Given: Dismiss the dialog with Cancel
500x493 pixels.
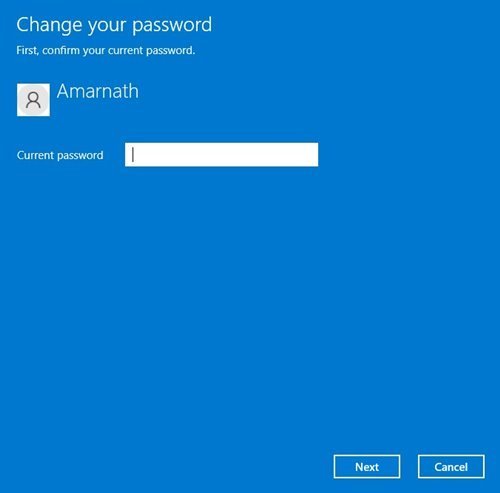Looking at the screenshot, I should [451, 467].
